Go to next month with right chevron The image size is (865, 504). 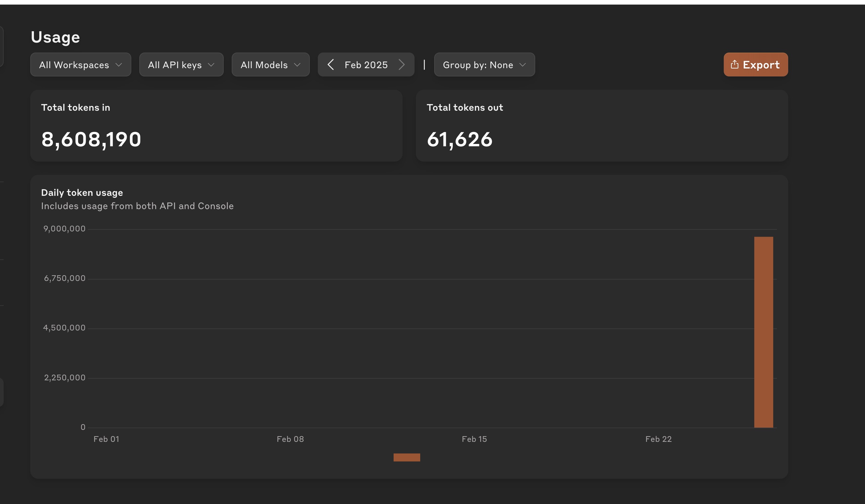pos(402,64)
